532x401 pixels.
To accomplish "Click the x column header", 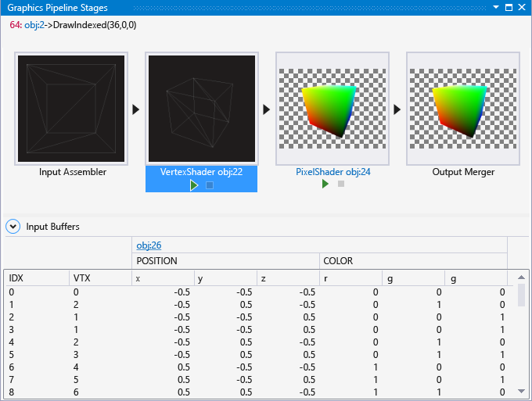I will click(163, 278).
